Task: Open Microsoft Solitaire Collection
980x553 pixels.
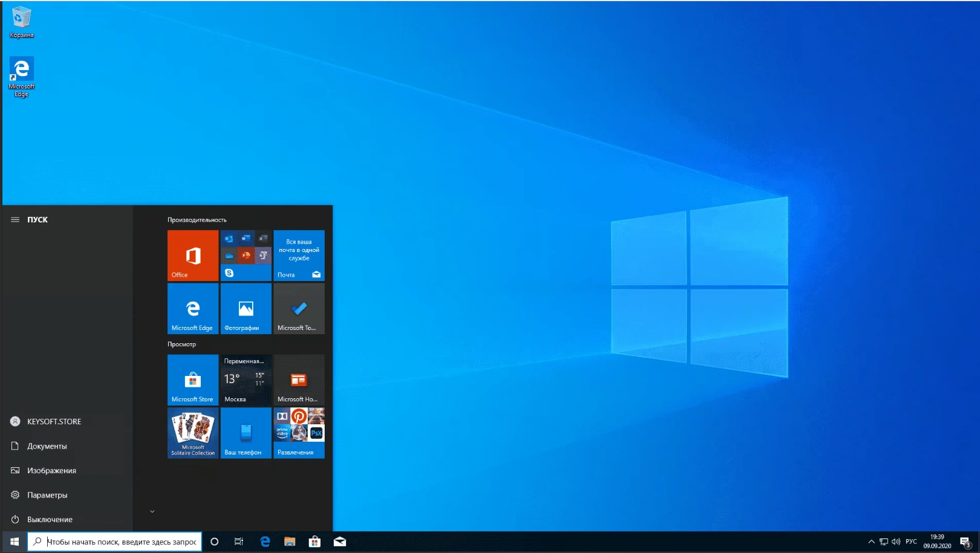Action: tap(192, 433)
